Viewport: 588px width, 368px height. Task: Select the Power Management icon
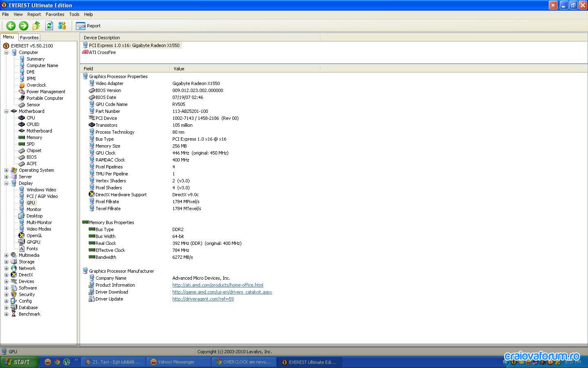(x=22, y=92)
